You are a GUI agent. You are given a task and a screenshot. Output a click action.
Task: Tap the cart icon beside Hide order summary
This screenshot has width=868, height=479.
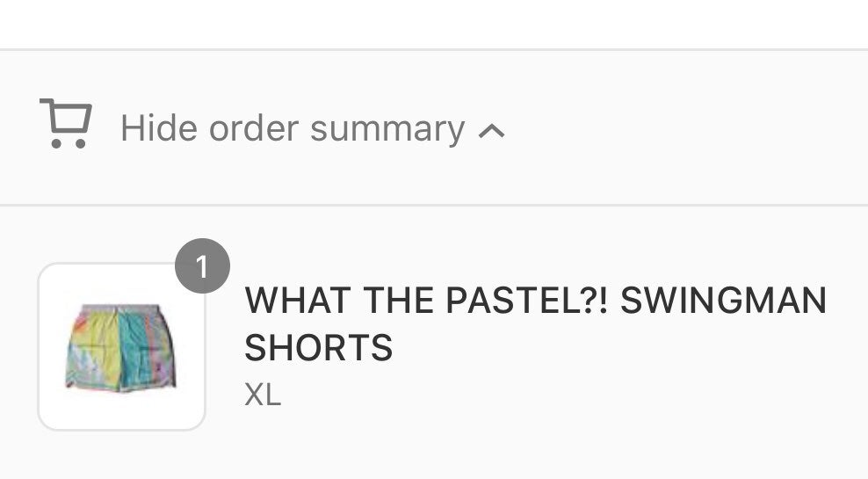(x=66, y=124)
